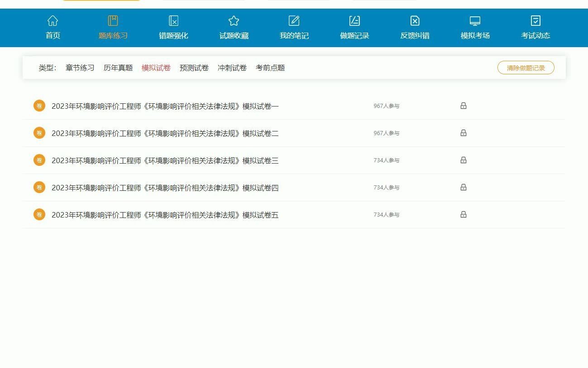
Task: Click lock icon for 模拟试卷三
Action: click(x=464, y=160)
